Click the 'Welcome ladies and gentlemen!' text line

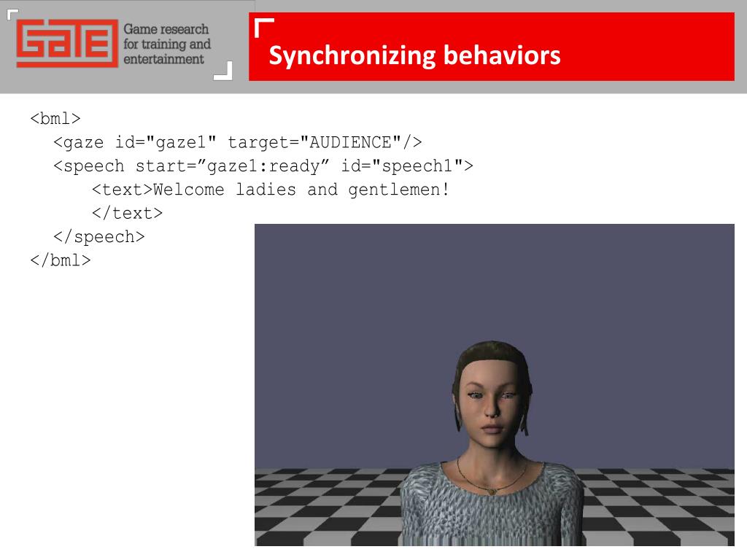271,190
